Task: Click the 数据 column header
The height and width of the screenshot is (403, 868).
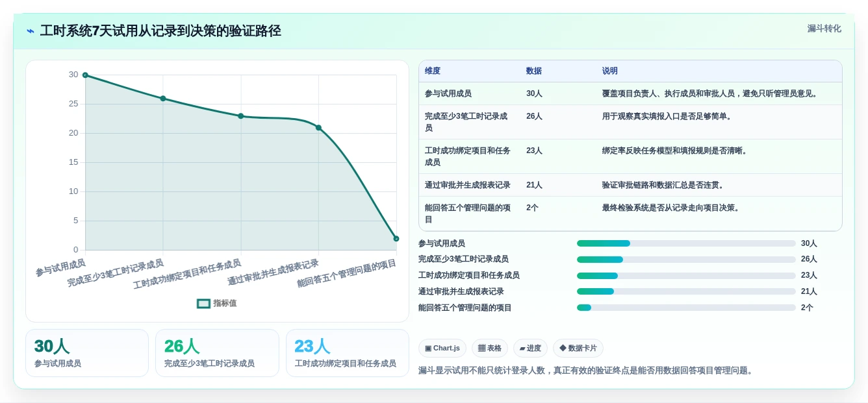Action: pos(534,71)
